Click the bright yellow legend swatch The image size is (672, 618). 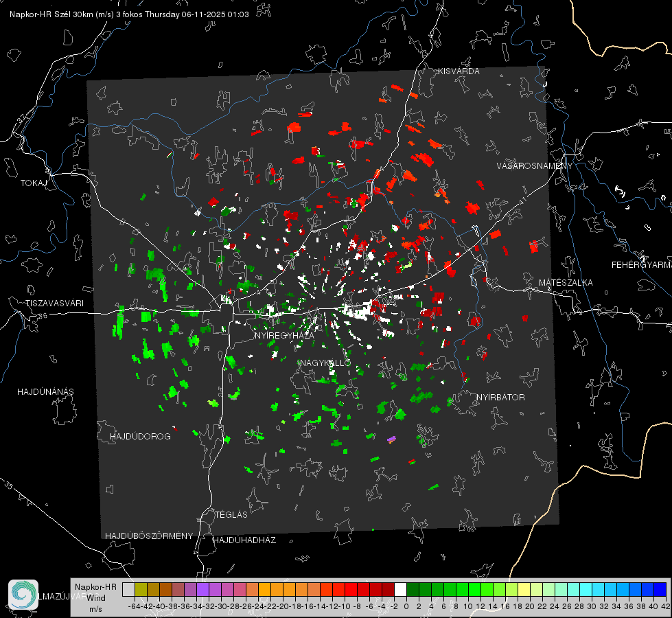524,589
